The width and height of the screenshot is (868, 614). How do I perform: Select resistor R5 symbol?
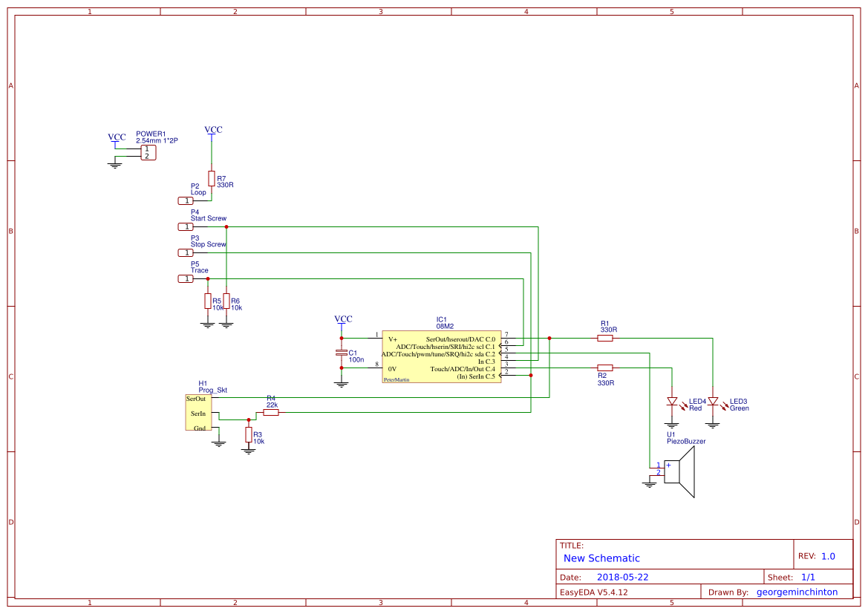208,301
